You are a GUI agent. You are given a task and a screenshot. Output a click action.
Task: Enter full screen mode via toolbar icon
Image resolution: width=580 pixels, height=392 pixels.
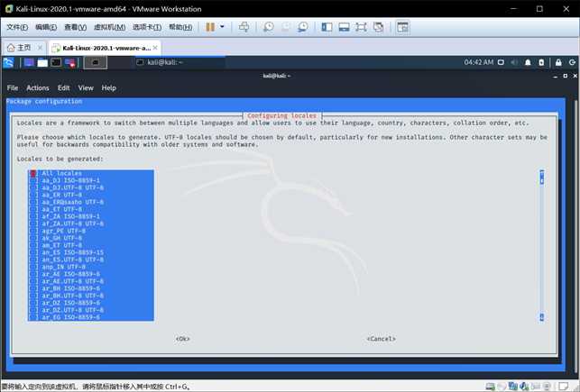pyautogui.click(x=361, y=27)
